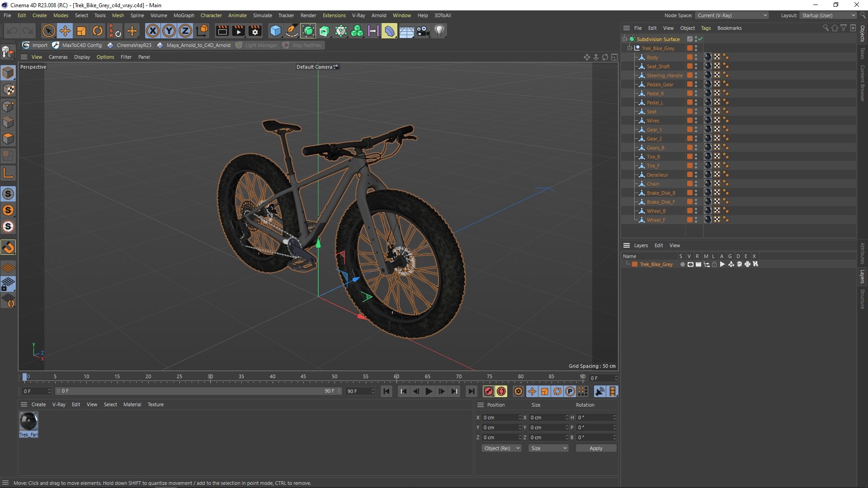Click the Apply button
868x488 pixels.
click(x=596, y=448)
